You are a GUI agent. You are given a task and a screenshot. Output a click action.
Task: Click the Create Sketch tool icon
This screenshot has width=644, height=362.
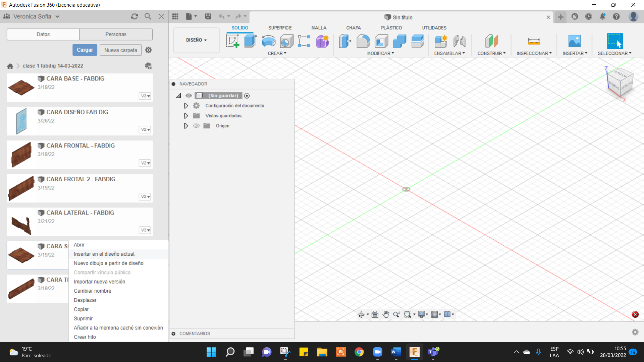(x=232, y=41)
